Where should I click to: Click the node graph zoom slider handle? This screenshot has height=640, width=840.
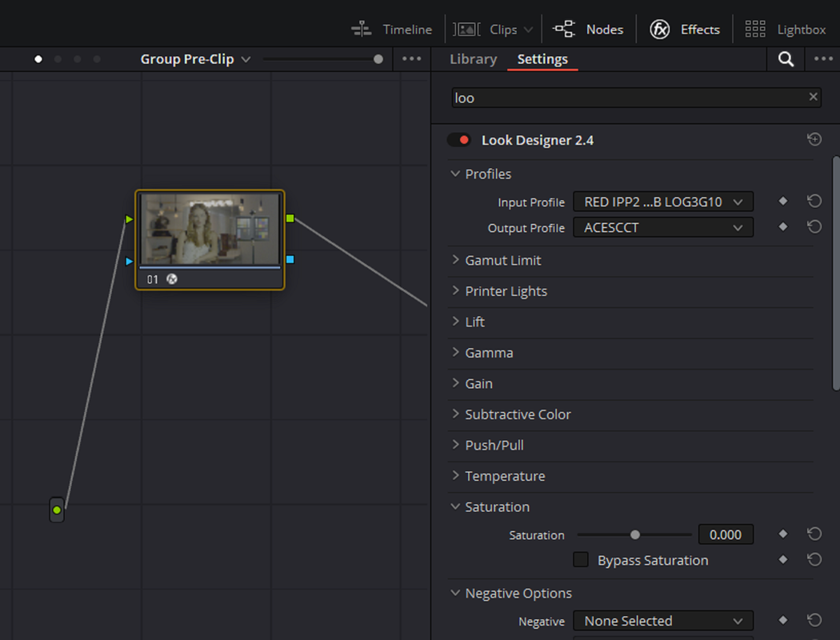click(378, 59)
